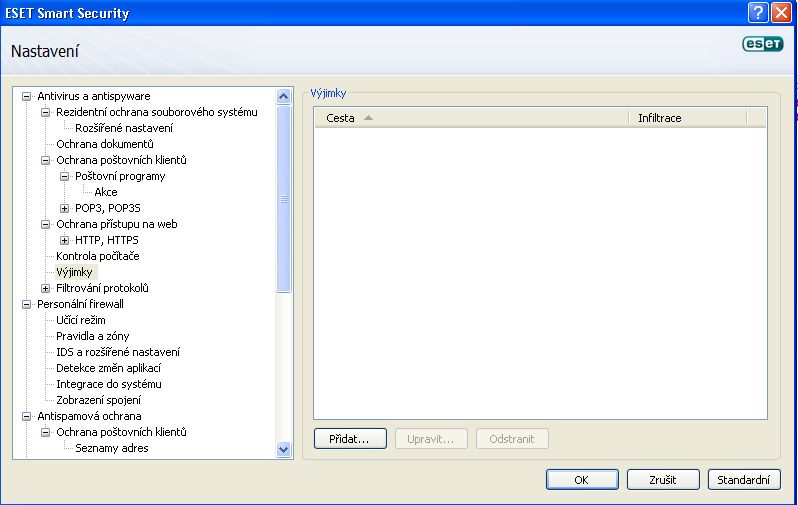Viewport: 798px width, 505px height.
Task: Collapse the Poštovní programy node
Action: coord(64,176)
